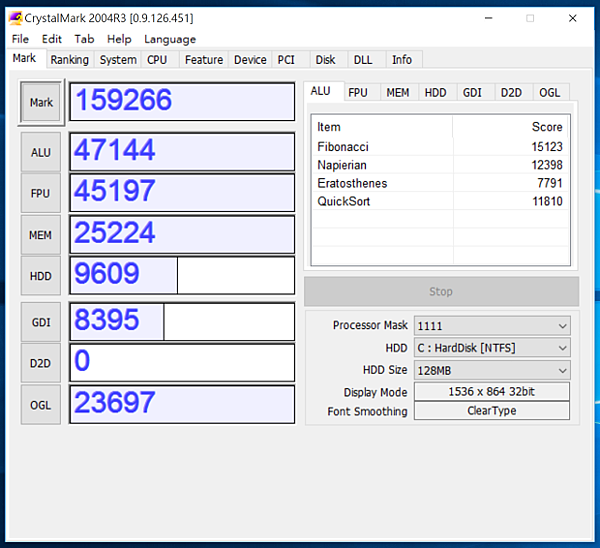Click the FPU score 45197
Image resolution: width=600 pixels, height=548 pixels.
tap(182, 193)
